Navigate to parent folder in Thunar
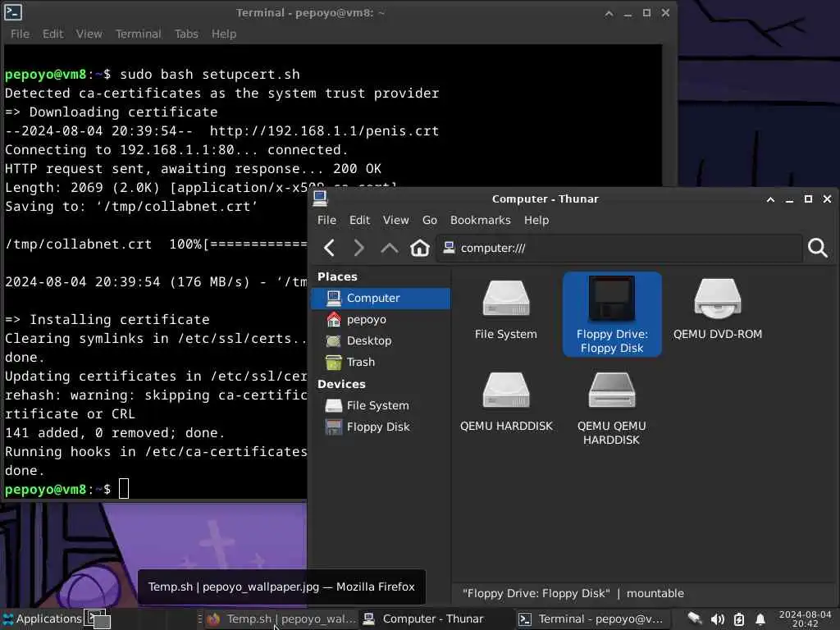Screen dimensions: 840x630 (x=390, y=248)
